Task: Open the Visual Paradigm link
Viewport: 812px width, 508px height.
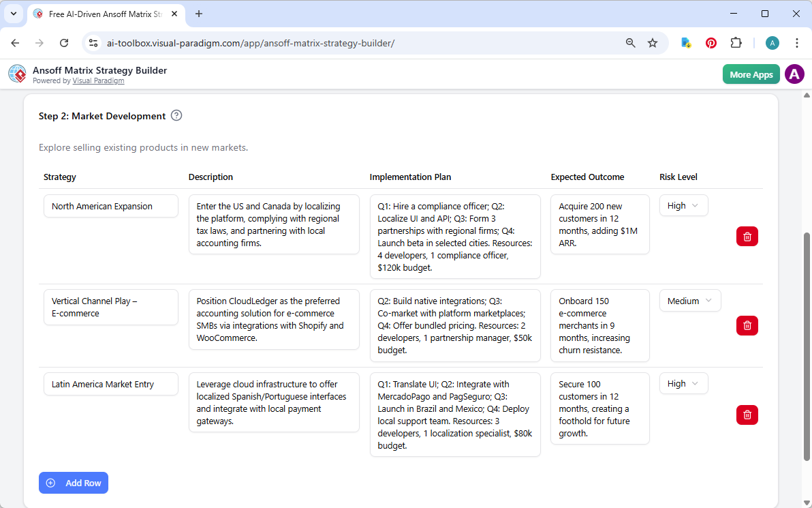Action: coord(98,80)
